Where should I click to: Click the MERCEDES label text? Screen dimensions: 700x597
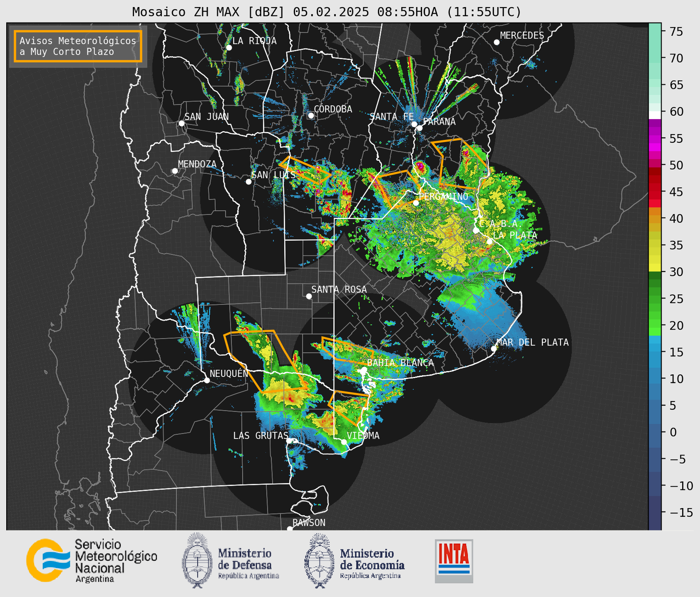(x=522, y=36)
